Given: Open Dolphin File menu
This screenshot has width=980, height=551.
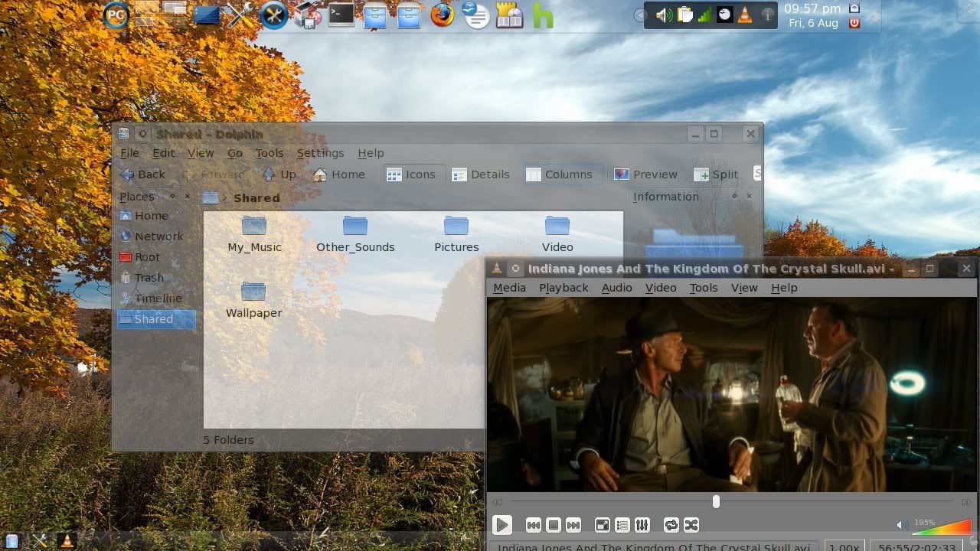Looking at the screenshot, I should [x=129, y=153].
